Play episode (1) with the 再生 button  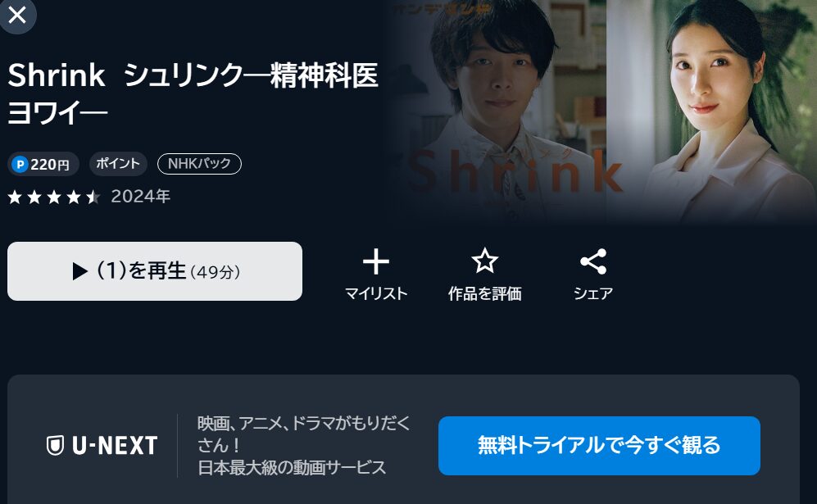pos(155,271)
